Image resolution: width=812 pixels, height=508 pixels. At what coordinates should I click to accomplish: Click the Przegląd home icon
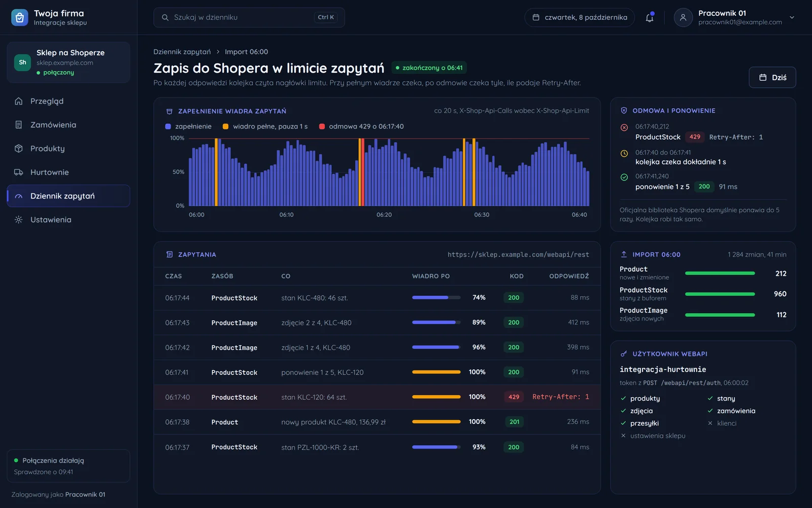pyautogui.click(x=19, y=101)
